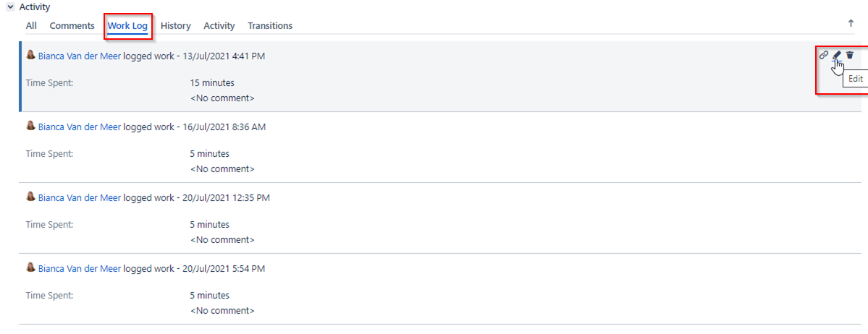Image resolution: width=868 pixels, height=334 pixels.
Task: Click avatar beside 16/Jul/2021 8:36 AM entry
Action: pyautogui.click(x=31, y=126)
